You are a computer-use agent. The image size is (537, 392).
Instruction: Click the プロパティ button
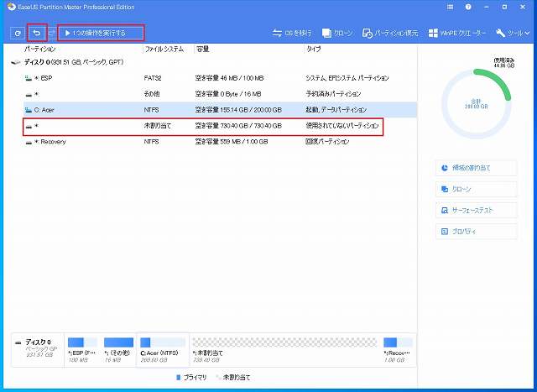[476, 232]
